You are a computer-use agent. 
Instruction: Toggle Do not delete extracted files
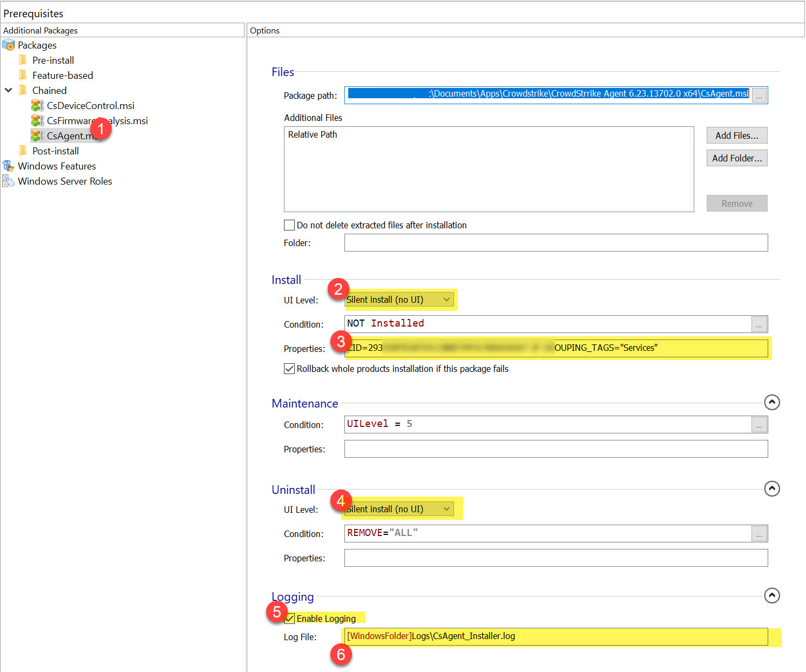point(289,225)
